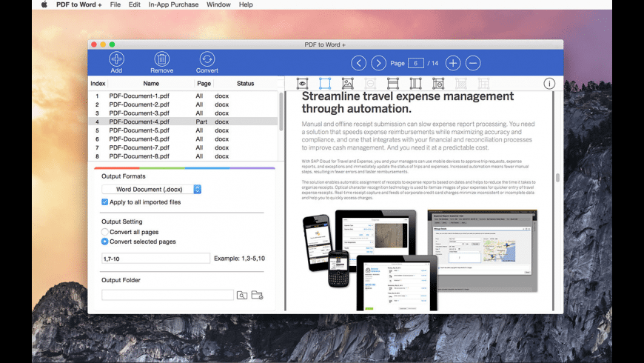This screenshot has height=363, width=644.
Task: Go to previous page arrow
Action: pyautogui.click(x=359, y=63)
